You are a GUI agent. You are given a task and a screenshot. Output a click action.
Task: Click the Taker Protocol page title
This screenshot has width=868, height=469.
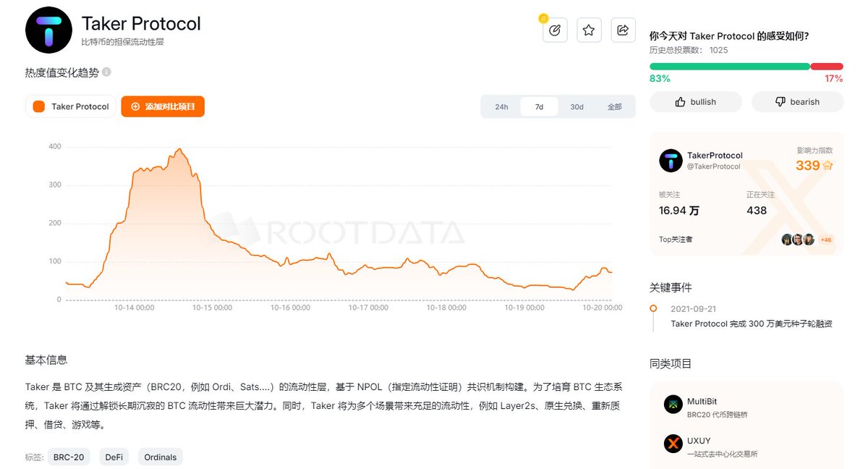pos(141,23)
